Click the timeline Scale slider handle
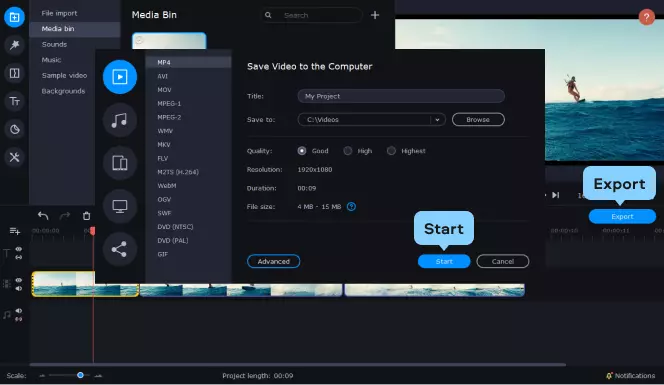 [x=80, y=375]
